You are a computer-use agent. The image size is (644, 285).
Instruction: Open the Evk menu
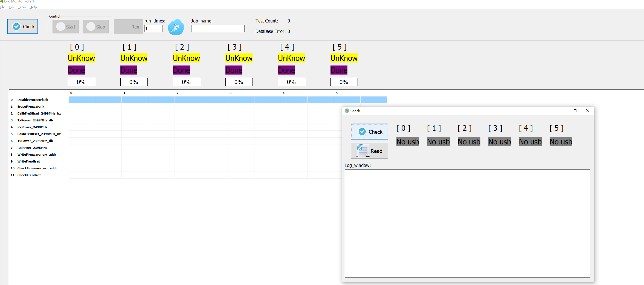tap(11, 7)
